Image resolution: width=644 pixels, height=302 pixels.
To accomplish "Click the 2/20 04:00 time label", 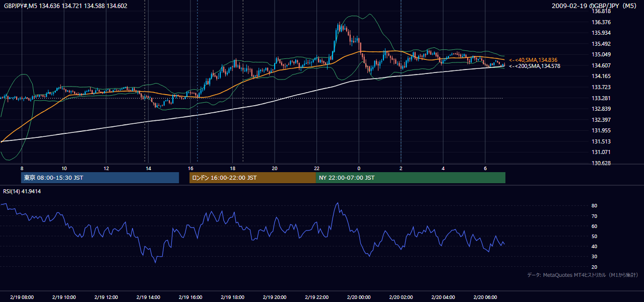I will click(x=443, y=297).
